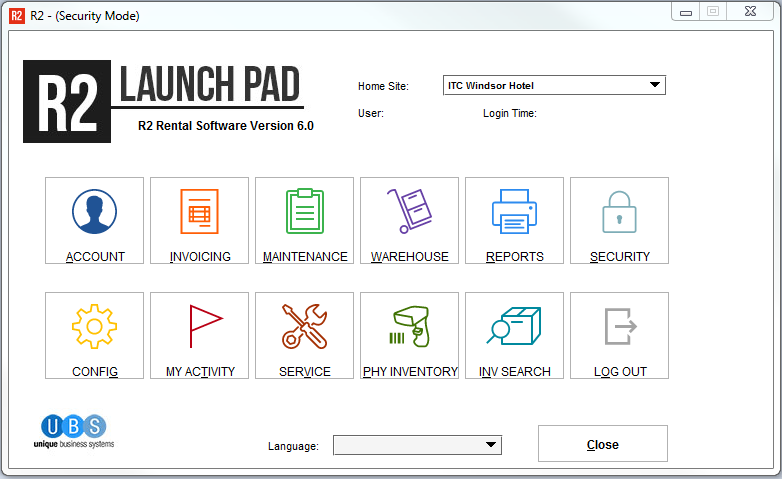This screenshot has width=782, height=479.
Task: Open the Security padlock icon
Action: (x=619, y=212)
